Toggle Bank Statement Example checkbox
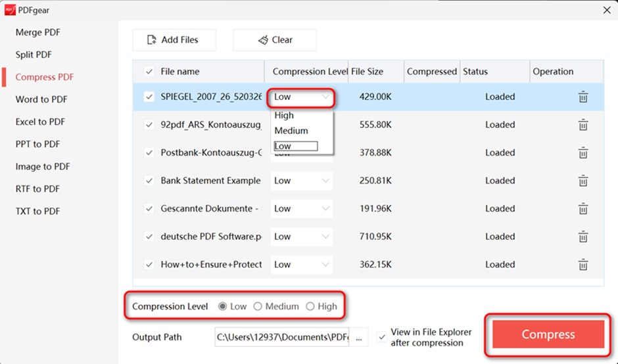Image resolution: width=618 pixels, height=364 pixels. coord(149,181)
